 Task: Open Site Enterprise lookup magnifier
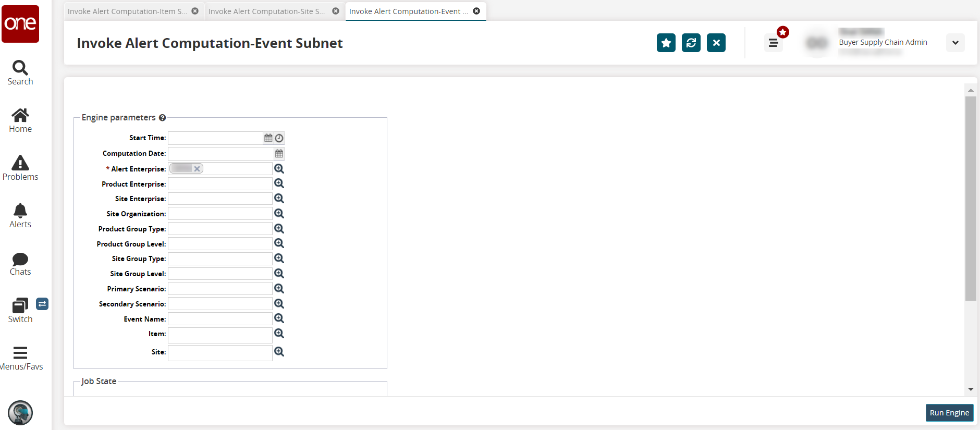[x=279, y=199]
